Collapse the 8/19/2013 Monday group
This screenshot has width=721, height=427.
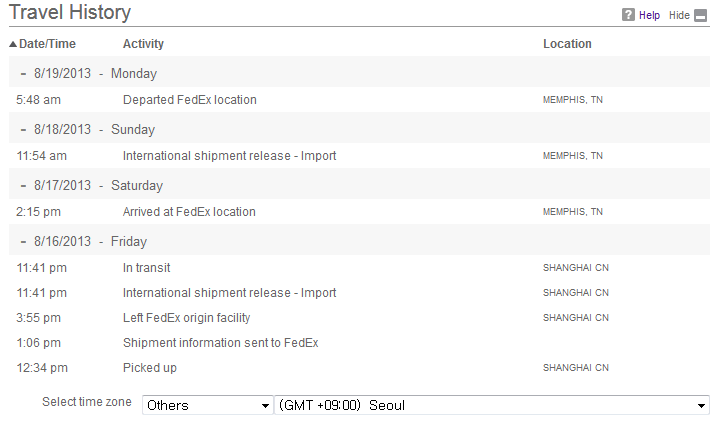click(23, 74)
